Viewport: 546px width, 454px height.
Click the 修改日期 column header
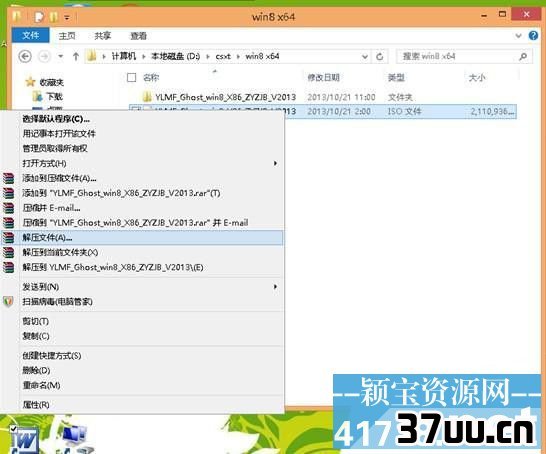[x=323, y=77]
